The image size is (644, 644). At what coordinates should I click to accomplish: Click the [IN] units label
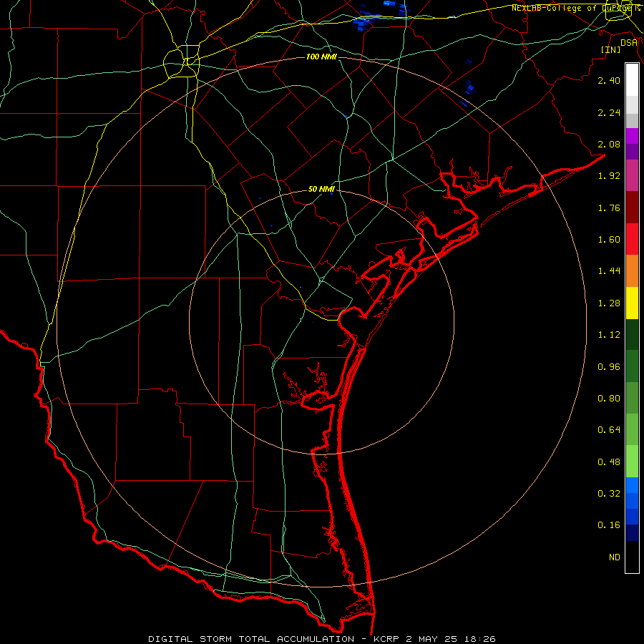tap(610, 49)
